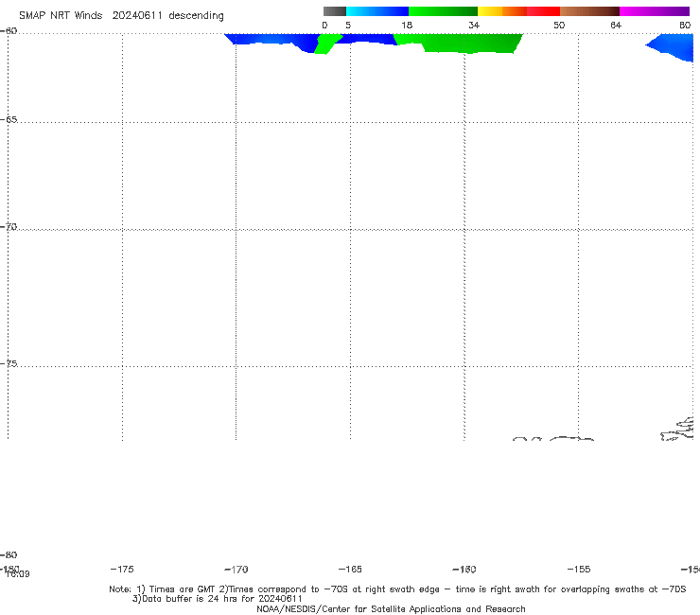Click the color bar scale label '5'
The image size is (700, 615).
pos(348,26)
